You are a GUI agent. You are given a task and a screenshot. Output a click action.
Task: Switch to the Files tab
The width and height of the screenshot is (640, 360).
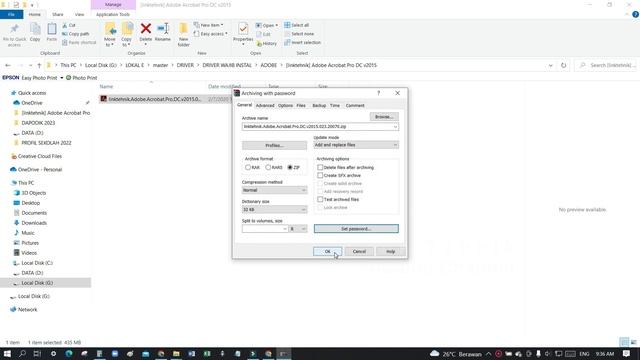[301, 105]
